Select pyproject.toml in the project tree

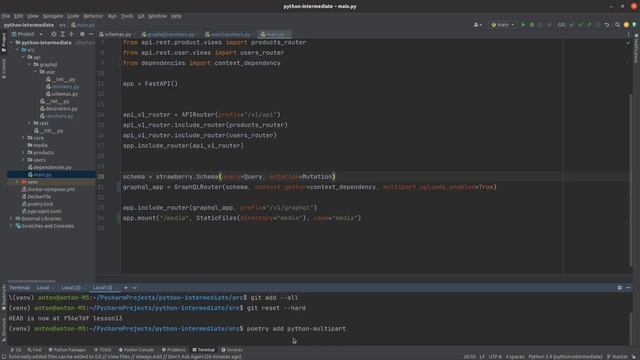point(42,211)
